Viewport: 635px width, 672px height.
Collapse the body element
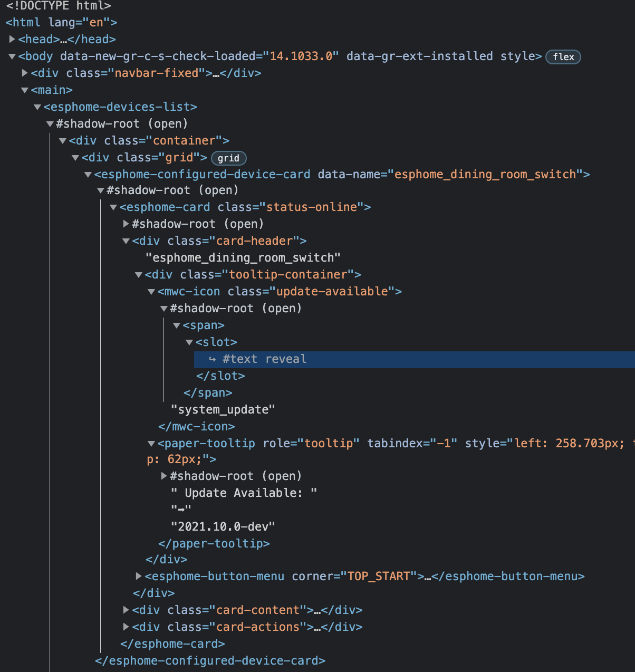[x=12, y=56]
